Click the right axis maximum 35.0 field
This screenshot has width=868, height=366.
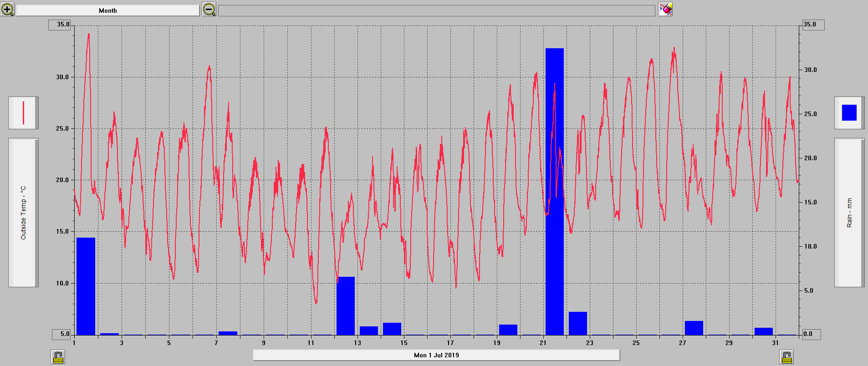(x=812, y=25)
